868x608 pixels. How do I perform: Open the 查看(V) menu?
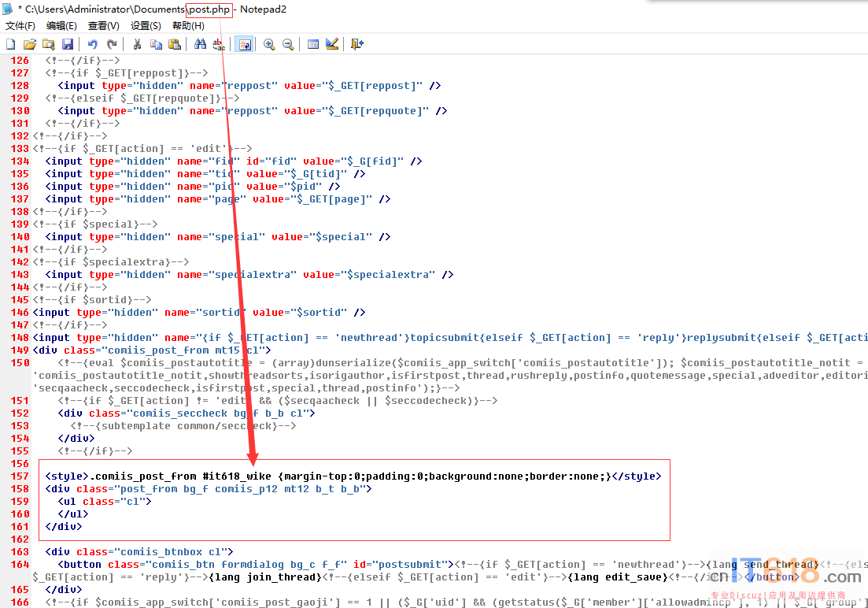click(104, 25)
